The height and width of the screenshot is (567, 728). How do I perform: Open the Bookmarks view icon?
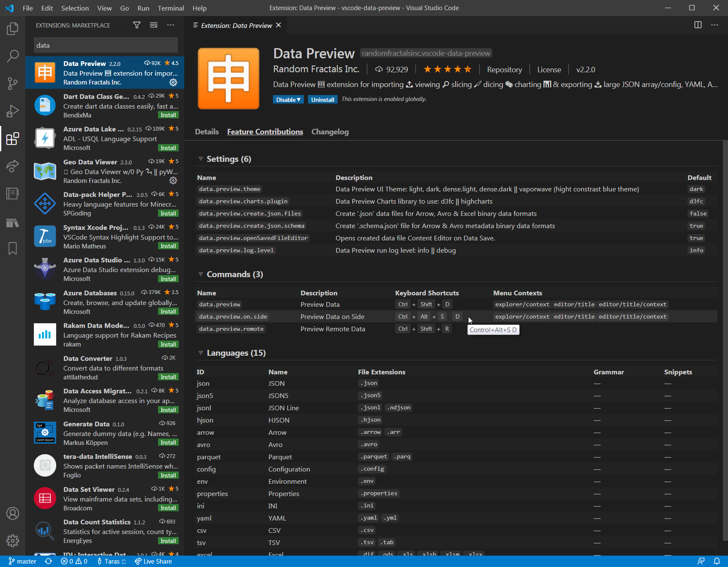[x=13, y=248]
